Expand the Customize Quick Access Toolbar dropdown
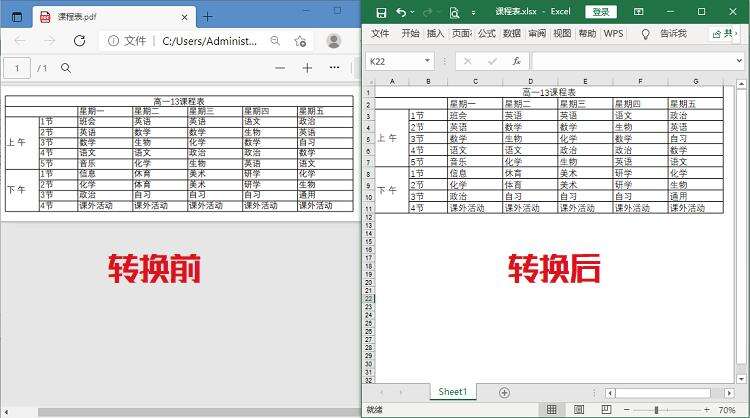The image size is (750, 418). tap(474, 13)
